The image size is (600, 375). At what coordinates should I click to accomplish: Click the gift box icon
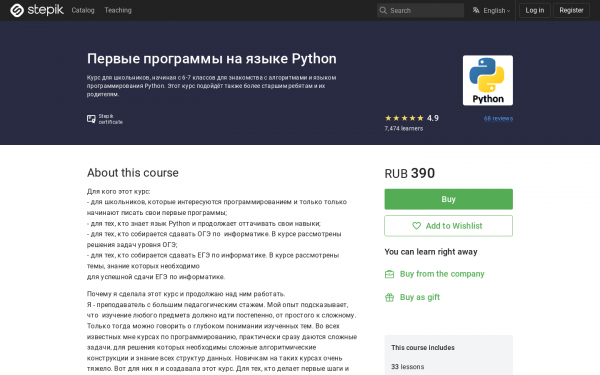click(389, 297)
